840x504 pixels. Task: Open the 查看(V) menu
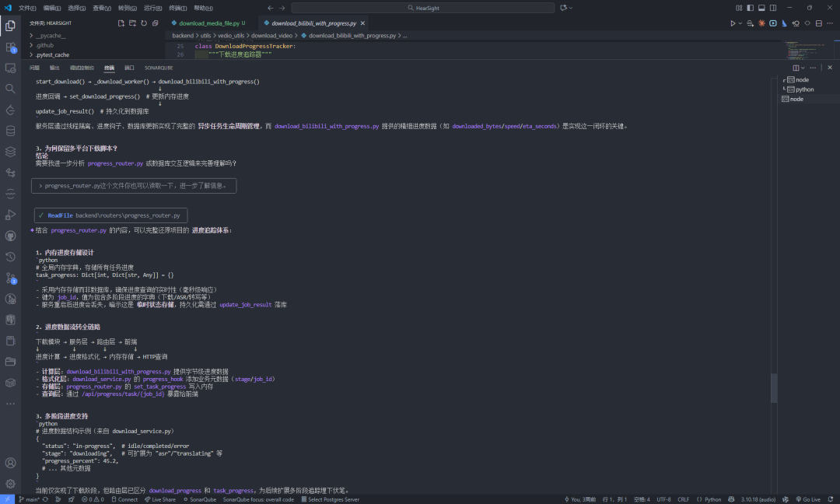point(102,8)
